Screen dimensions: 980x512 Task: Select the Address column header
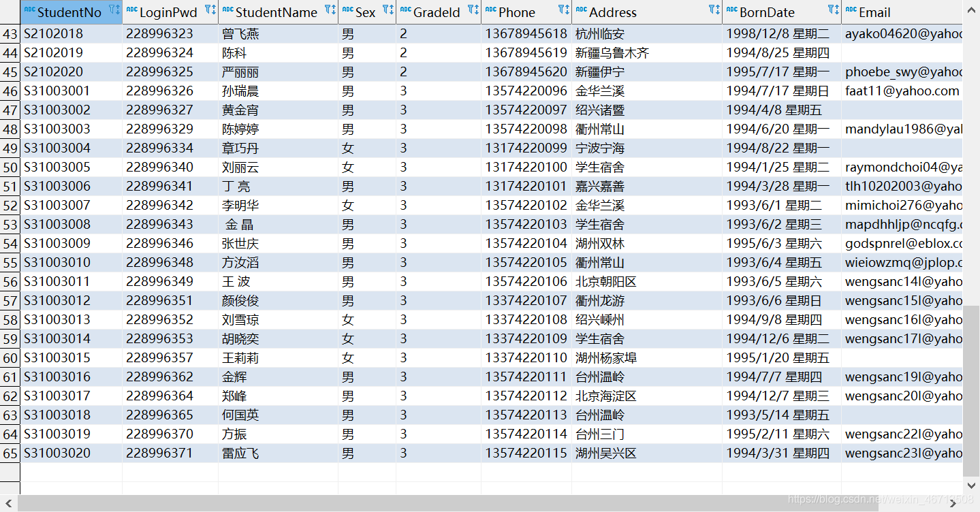[647, 12]
